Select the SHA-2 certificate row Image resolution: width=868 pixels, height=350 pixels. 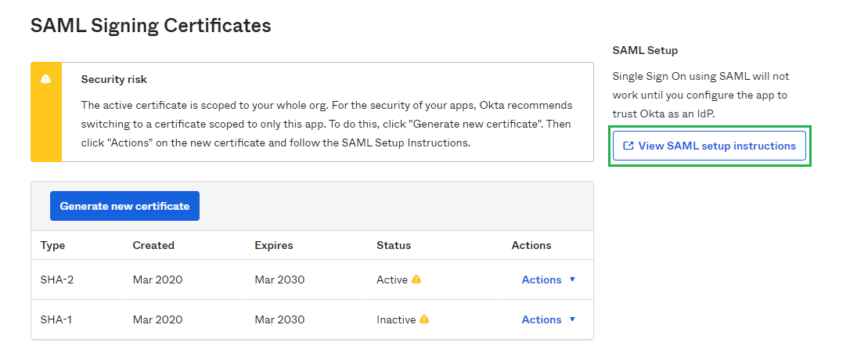[x=312, y=280]
